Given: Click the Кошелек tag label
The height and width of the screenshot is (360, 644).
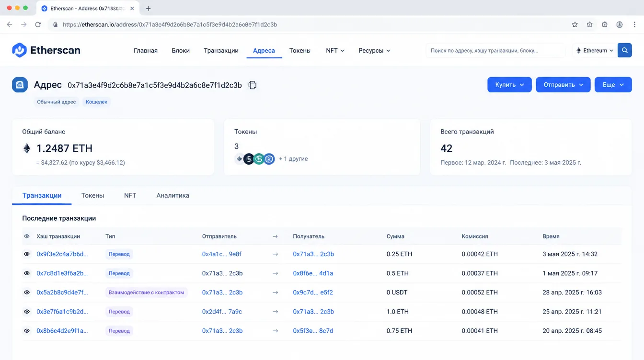Looking at the screenshot, I should 96,102.
